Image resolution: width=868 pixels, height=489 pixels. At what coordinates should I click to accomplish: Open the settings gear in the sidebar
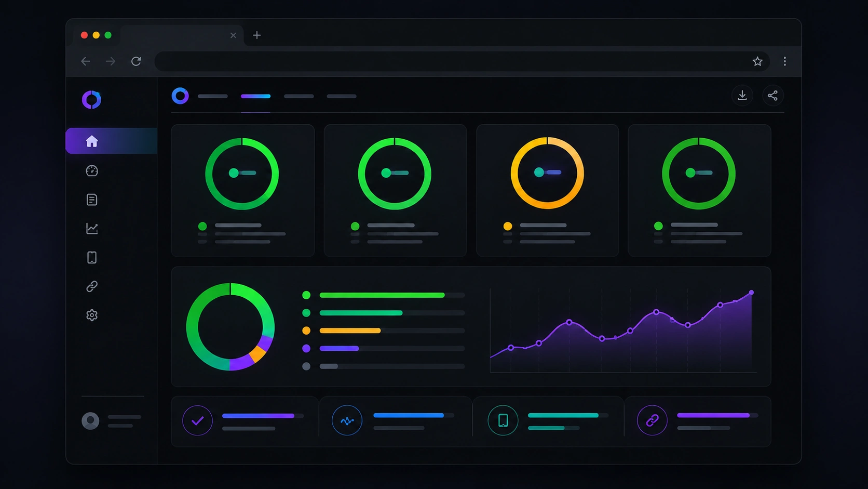pyautogui.click(x=92, y=315)
